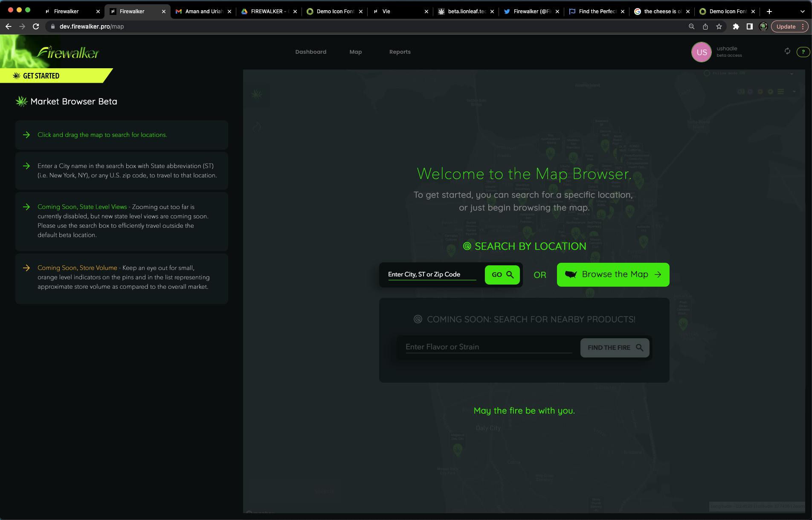Bookmark this page with the star icon
The image size is (812, 520).
(719, 26)
